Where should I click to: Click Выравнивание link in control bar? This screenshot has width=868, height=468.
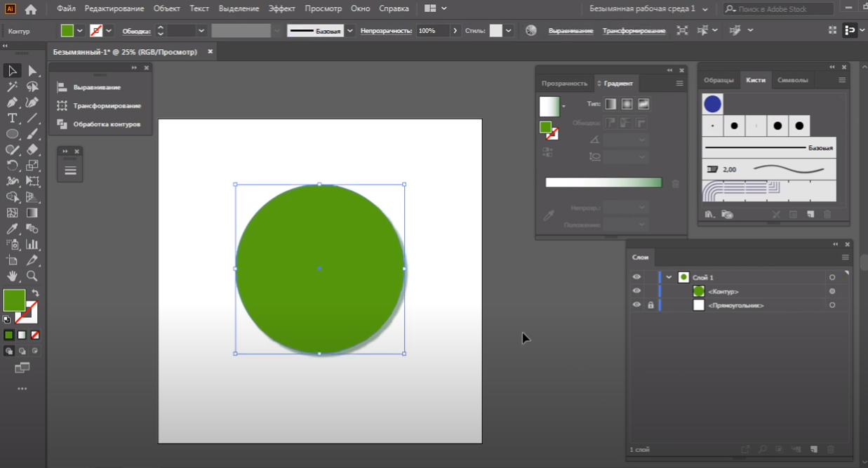pos(570,31)
